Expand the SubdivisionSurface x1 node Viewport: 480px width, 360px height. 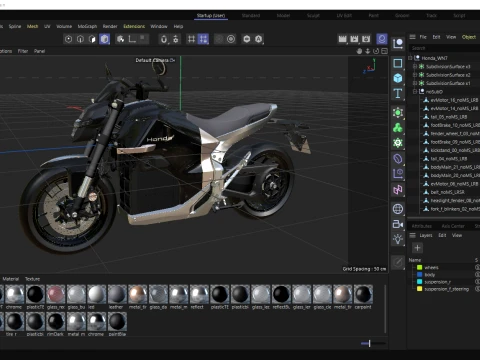pyautogui.click(x=415, y=83)
